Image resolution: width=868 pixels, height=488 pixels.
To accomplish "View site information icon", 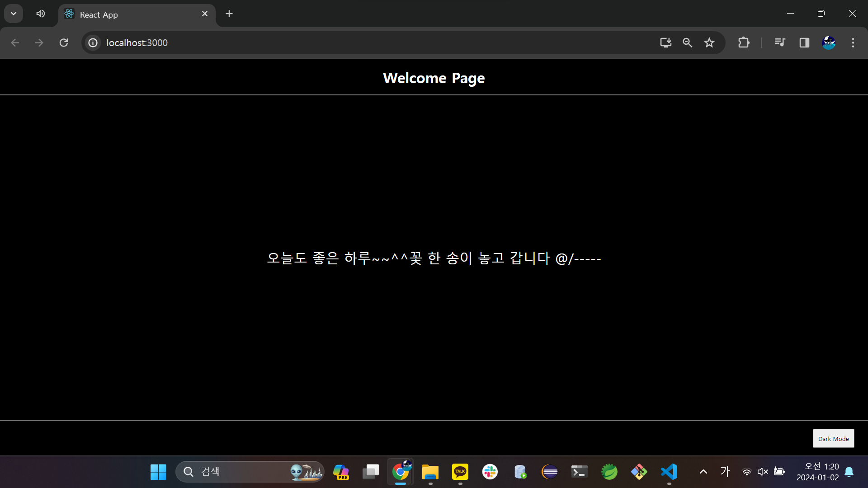I will click(93, 42).
